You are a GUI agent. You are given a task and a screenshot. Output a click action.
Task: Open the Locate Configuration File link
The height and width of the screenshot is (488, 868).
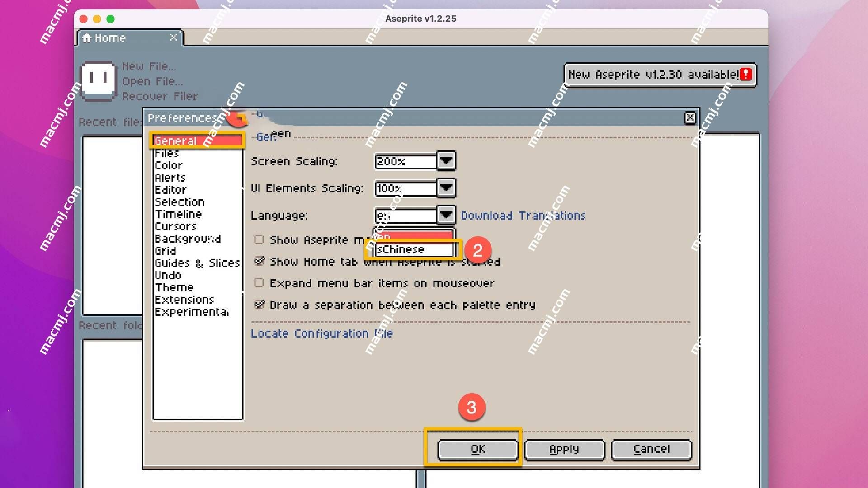pyautogui.click(x=322, y=333)
